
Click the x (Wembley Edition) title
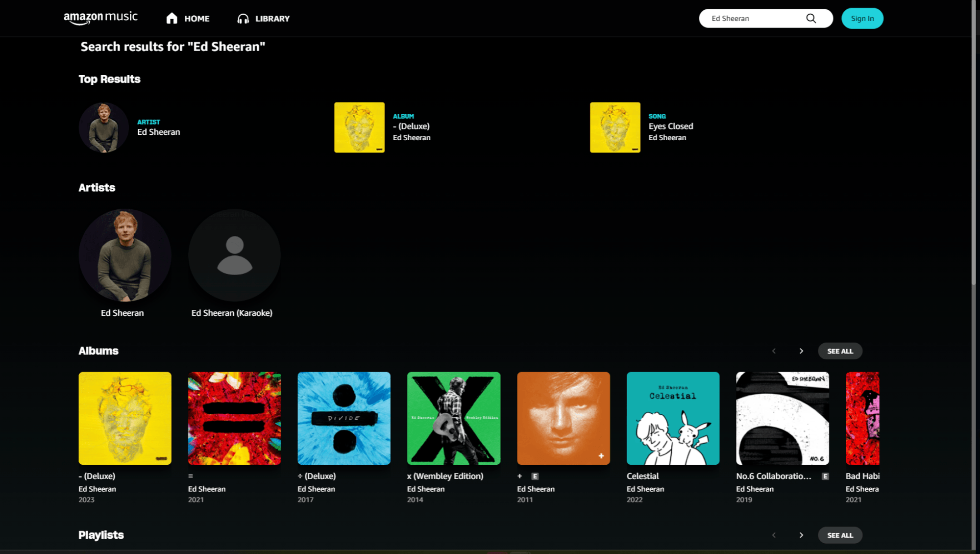[x=445, y=476]
